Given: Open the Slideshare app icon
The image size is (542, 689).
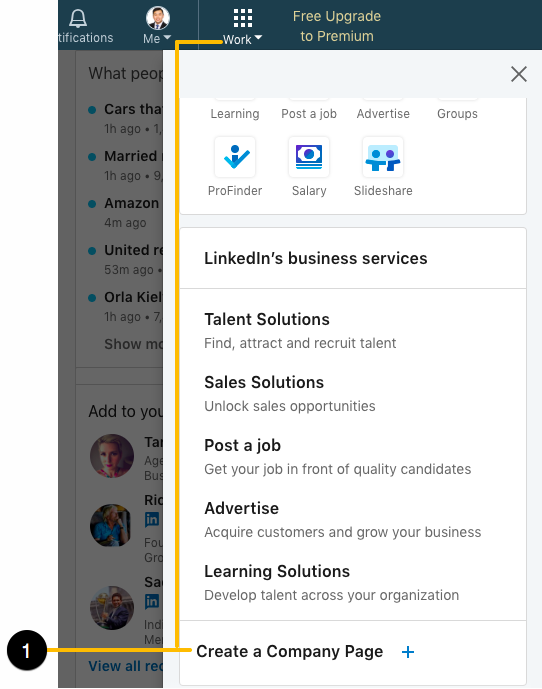Looking at the screenshot, I should 382,157.
